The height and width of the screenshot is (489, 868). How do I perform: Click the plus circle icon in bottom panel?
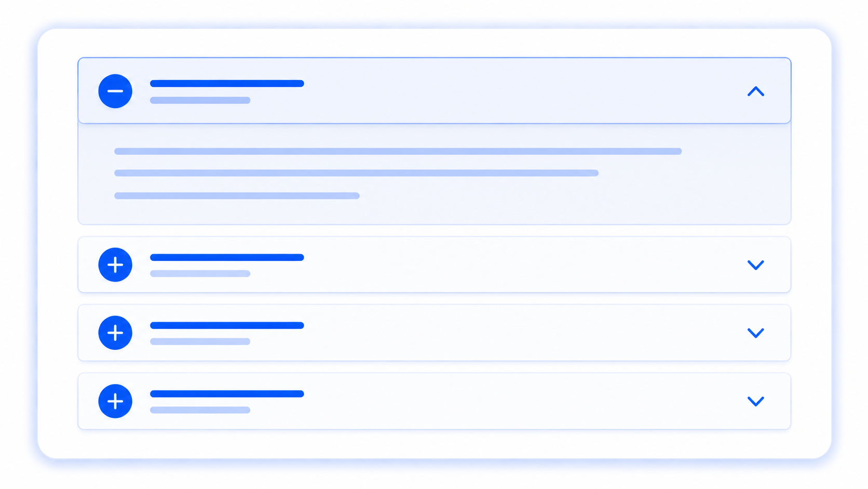tap(115, 401)
